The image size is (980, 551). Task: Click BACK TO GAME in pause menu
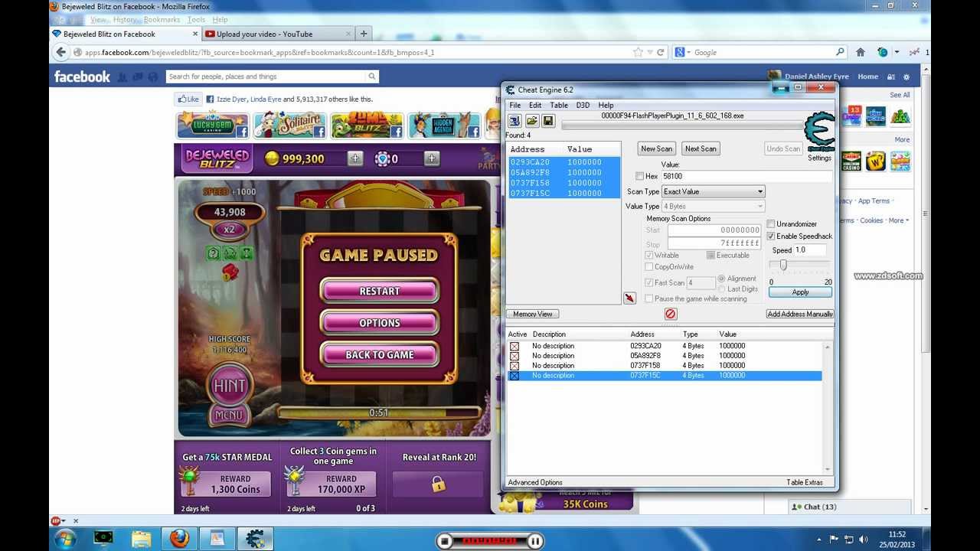(x=380, y=354)
